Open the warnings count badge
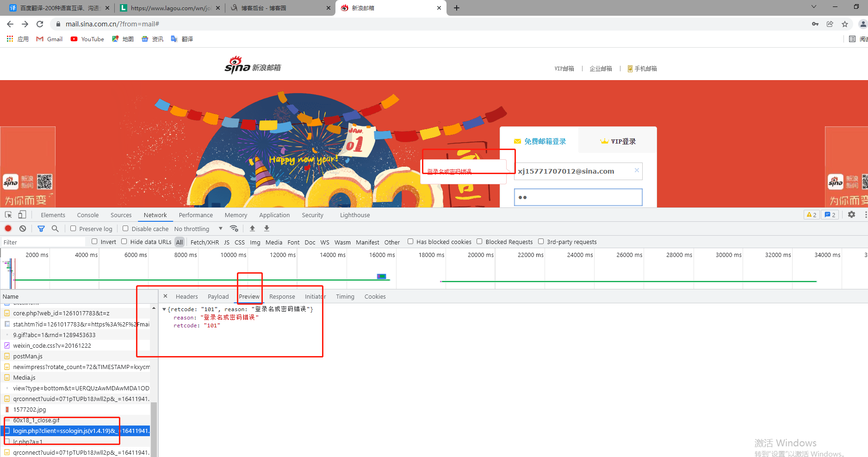 812,215
